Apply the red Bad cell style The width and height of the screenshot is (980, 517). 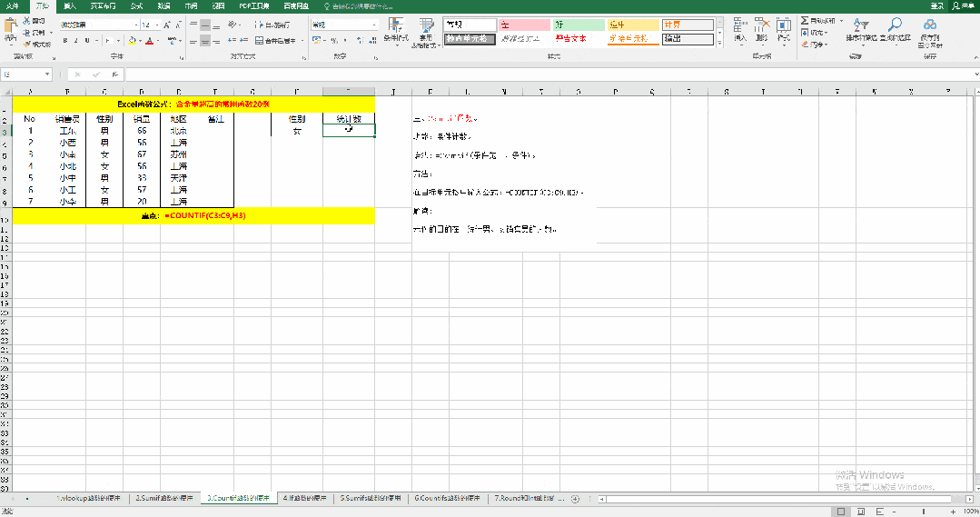pos(524,25)
